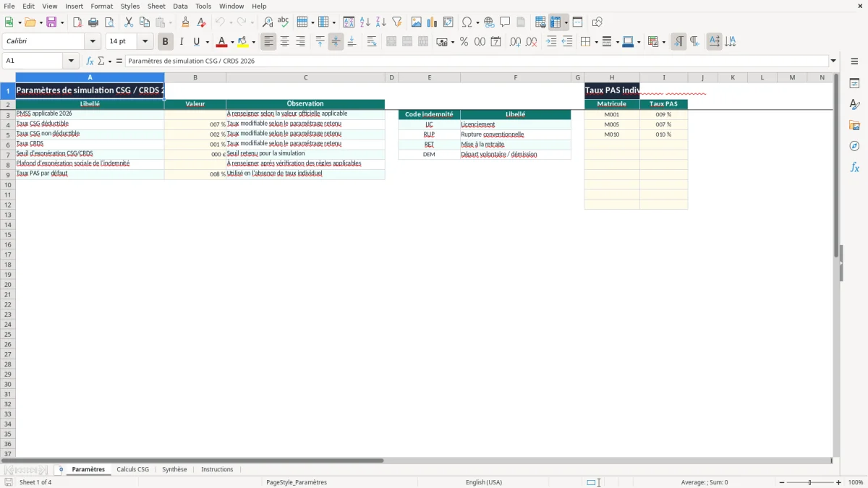
Task: Open Find and Replace
Action: tap(268, 22)
